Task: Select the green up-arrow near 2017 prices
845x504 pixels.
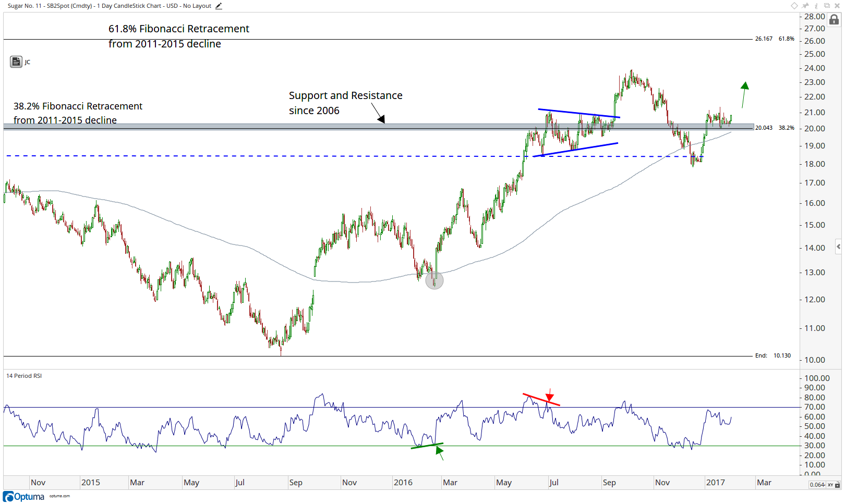Action: [x=744, y=94]
